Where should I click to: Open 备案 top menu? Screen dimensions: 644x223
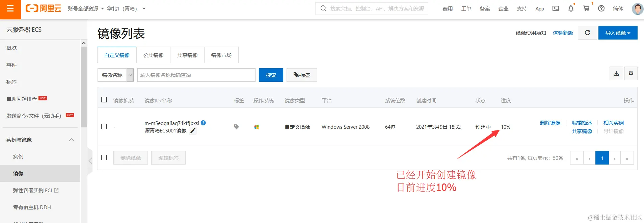(x=485, y=9)
